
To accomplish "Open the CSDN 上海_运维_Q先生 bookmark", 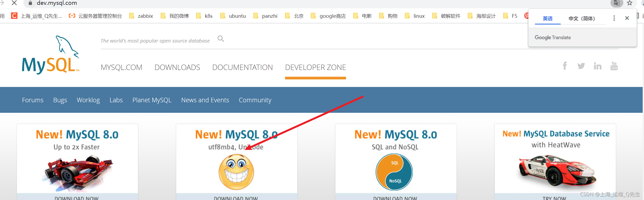I will 37,16.
